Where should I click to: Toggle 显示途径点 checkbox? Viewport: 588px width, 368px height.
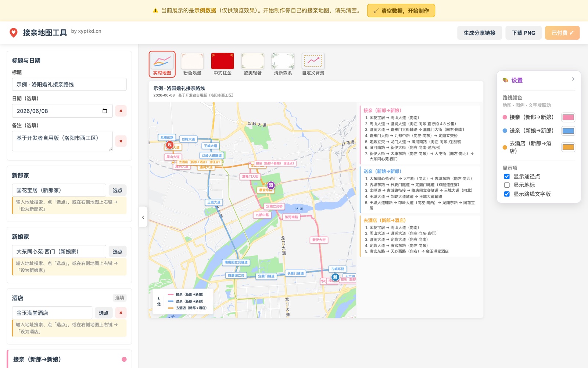pos(507,176)
